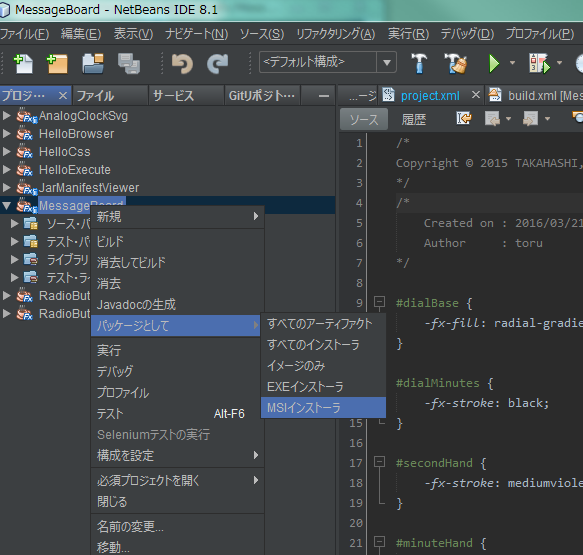Switch to the 履歴 editor view
Screen dimensions: 583x555
click(413, 119)
